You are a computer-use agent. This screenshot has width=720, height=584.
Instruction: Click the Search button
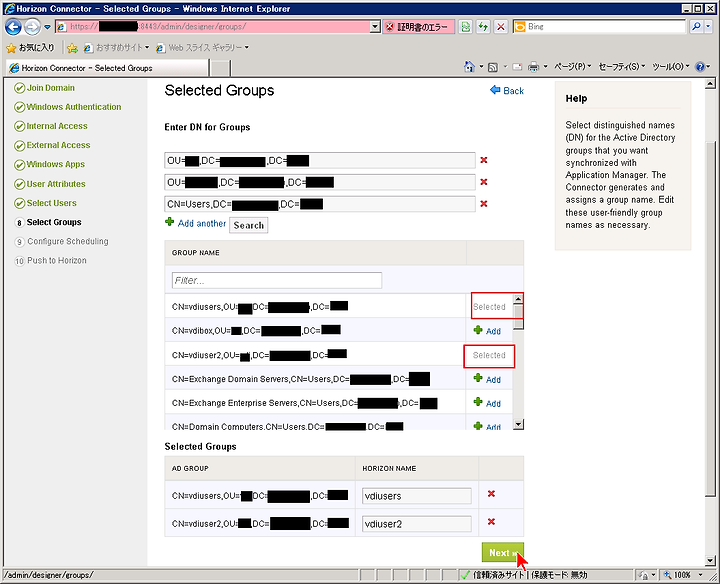click(248, 225)
